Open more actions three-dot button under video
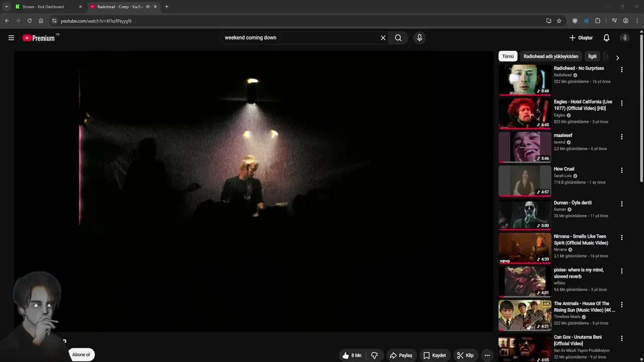The height and width of the screenshot is (362, 644). (x=487, y=355)
